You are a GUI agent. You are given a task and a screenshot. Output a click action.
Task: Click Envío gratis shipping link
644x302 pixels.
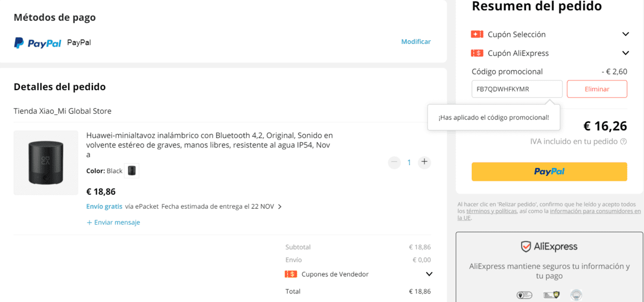(x=105, y=206)
